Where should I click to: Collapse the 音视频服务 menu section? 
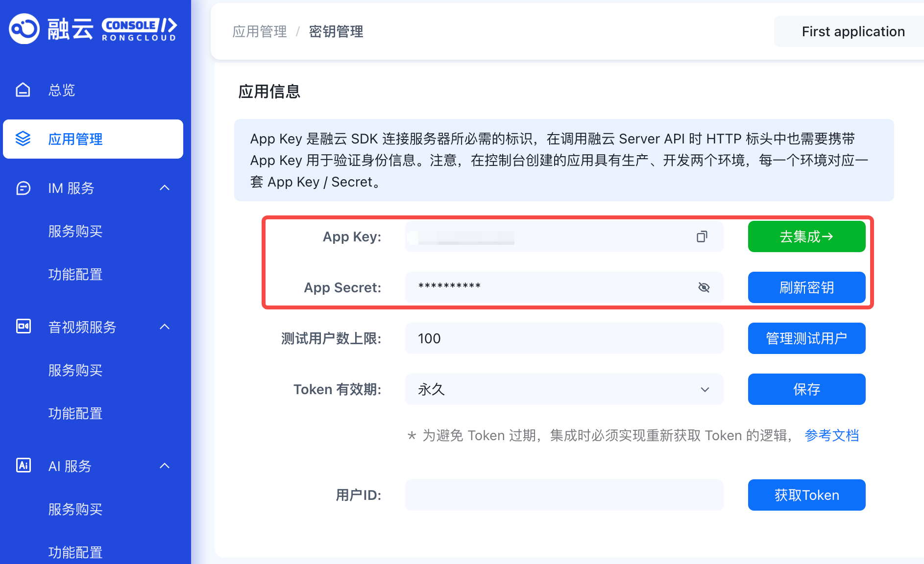click(165, 327)
